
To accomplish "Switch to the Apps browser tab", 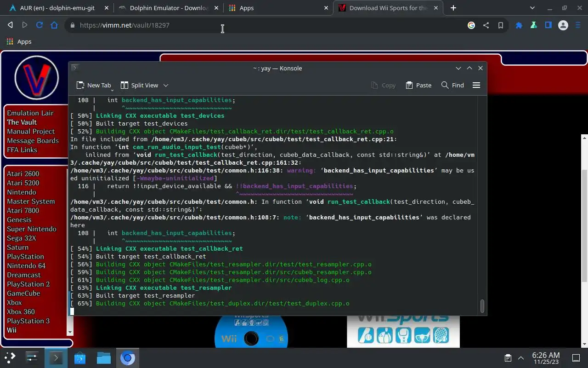I will tap(277, 8).
